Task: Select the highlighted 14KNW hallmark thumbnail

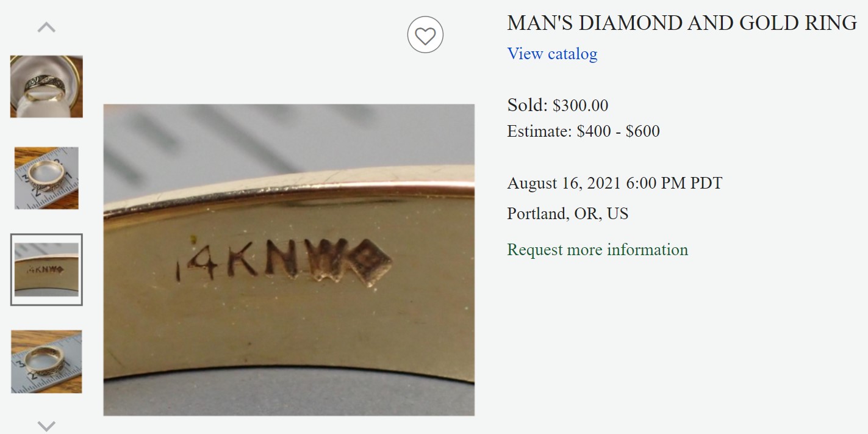Action: (x=46, y=269)
